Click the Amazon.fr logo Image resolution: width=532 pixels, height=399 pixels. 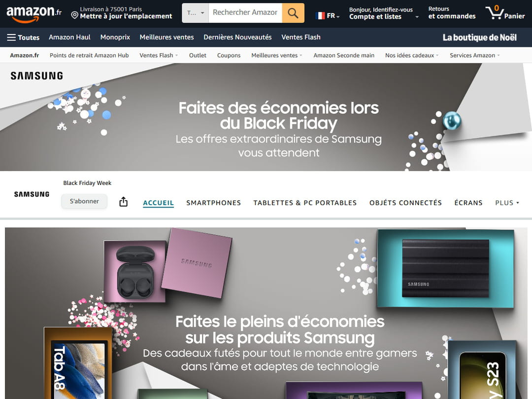coord(34,14)
